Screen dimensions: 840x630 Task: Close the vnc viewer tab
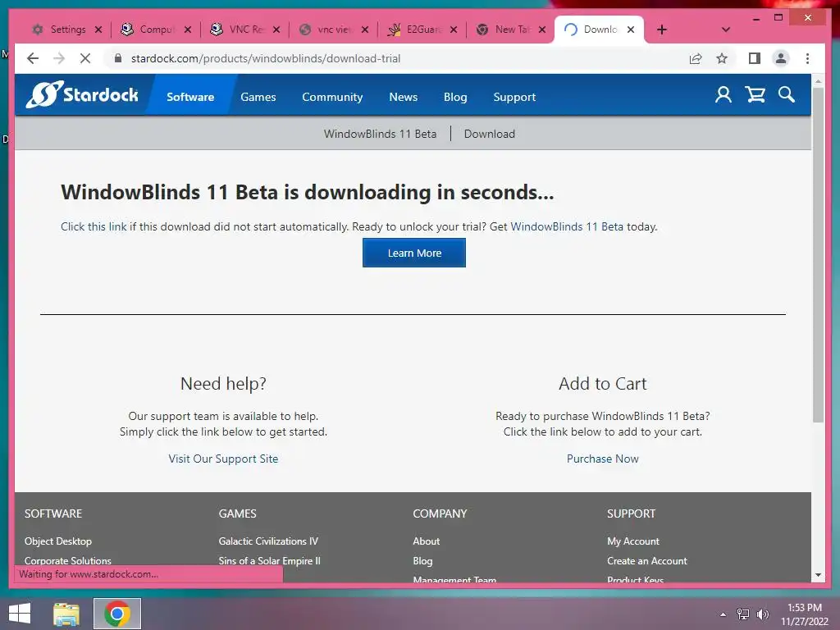pos(365,30)
